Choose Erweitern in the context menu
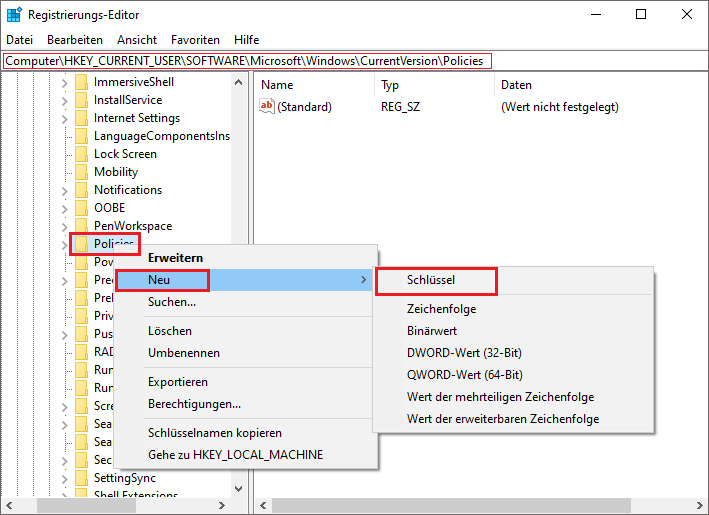 coord(246,258)
